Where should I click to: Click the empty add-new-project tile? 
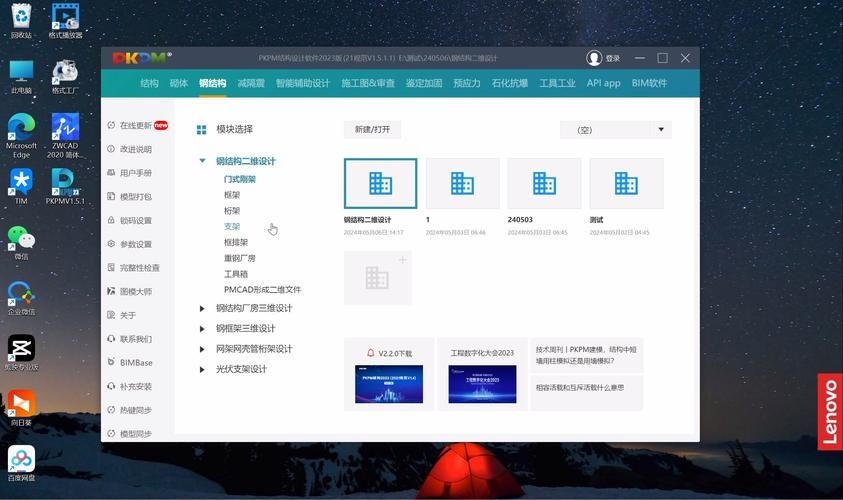pos(378,278)
